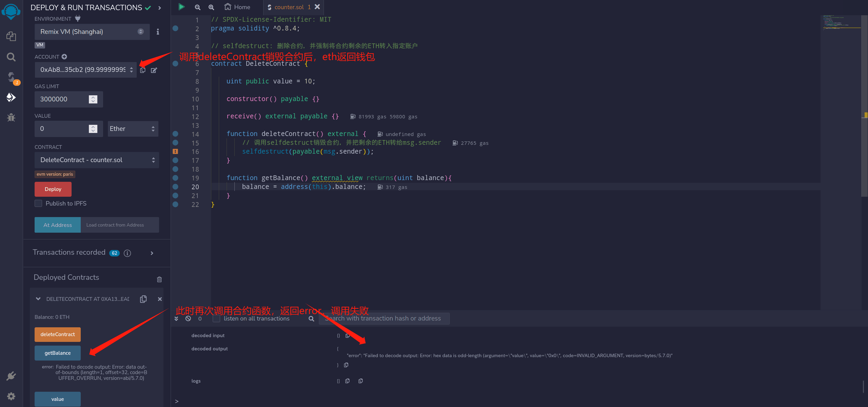Open the Ether unit dropdown
Viewport: 868px width, 407px height.
[133, 129]
